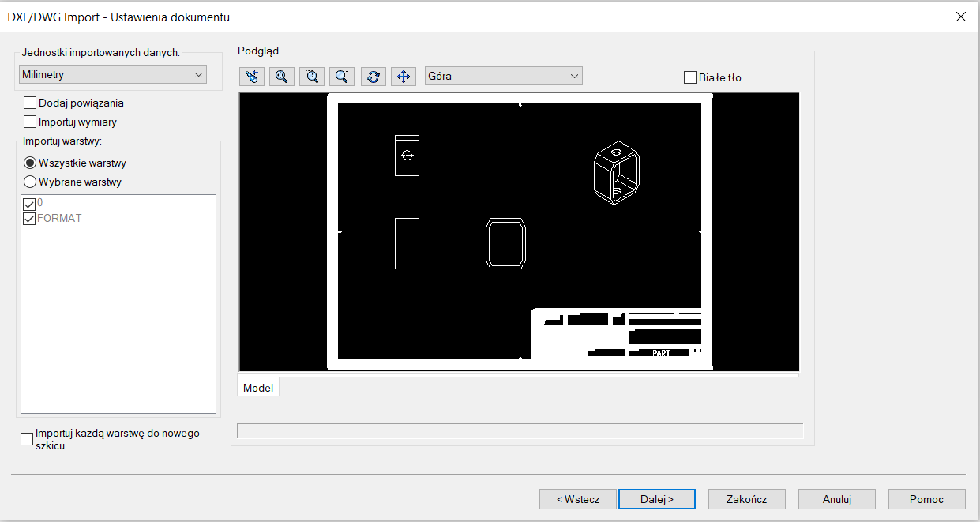The image size is (980, 522).
Task: Uncheck the FORMAT layer in the list
Action: 30,219
